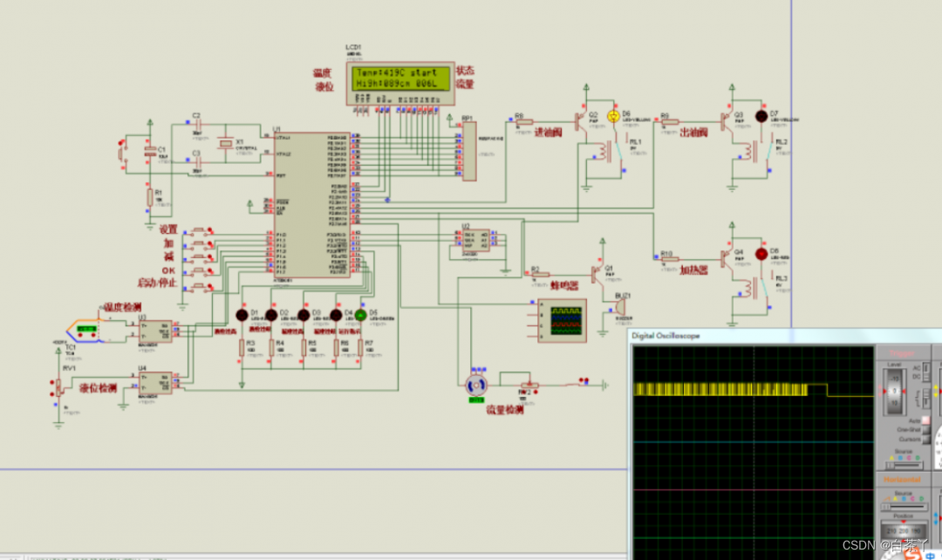Select the U4 converter chip
This screenshot has width=942, height=560.
[155, 383]
